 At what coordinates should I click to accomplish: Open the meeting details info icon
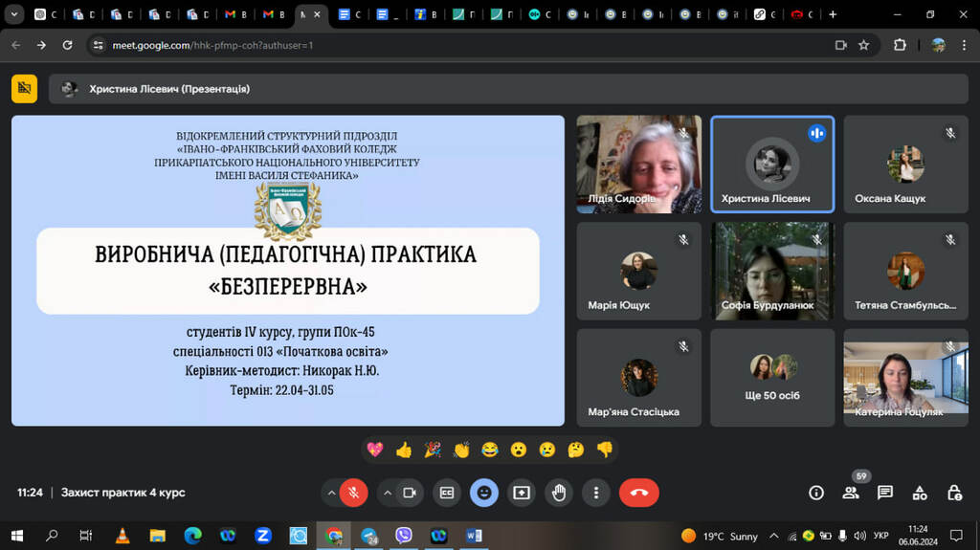(x=816, y=493)
